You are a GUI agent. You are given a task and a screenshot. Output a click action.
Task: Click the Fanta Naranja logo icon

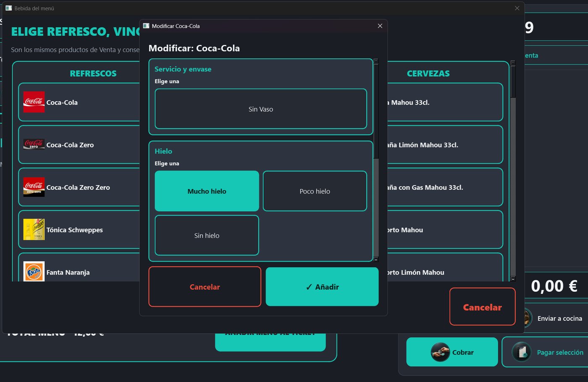point(34,272)
